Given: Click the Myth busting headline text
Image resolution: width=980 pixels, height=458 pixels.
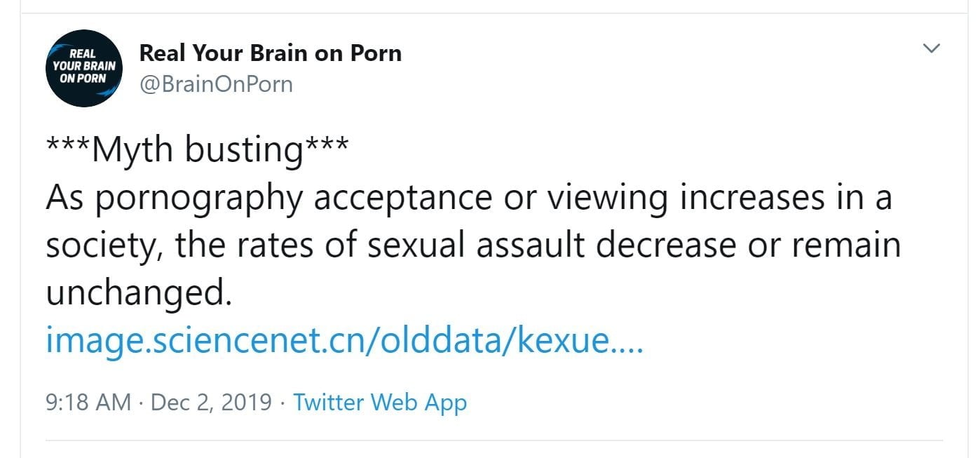Looking at the screenshot, I should click(x=196, y=149).
